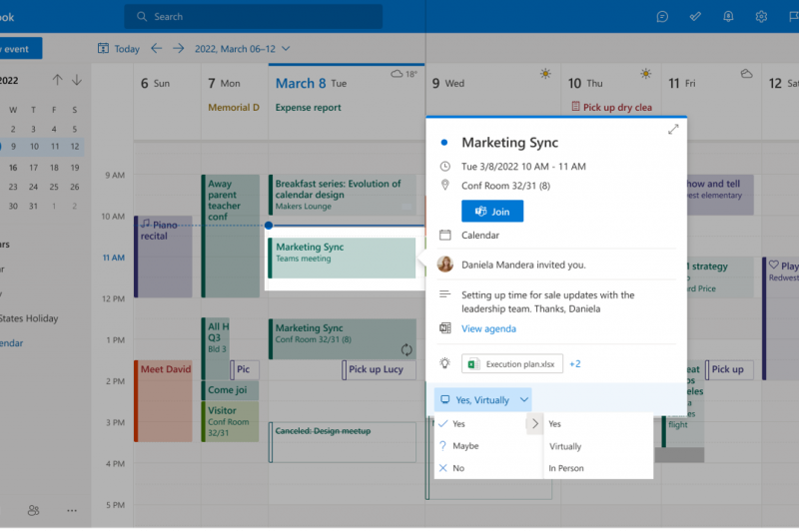Expand the 2022, March 06–12 date picker
Image resolution: width=799 pixels, height=532 pixels.
[242, 49]
